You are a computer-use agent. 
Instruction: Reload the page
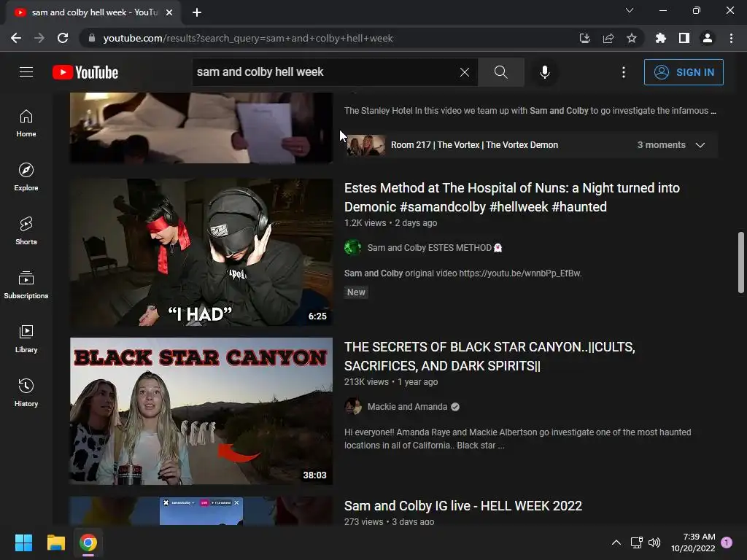pyautogui.click(x=63, y=38)
